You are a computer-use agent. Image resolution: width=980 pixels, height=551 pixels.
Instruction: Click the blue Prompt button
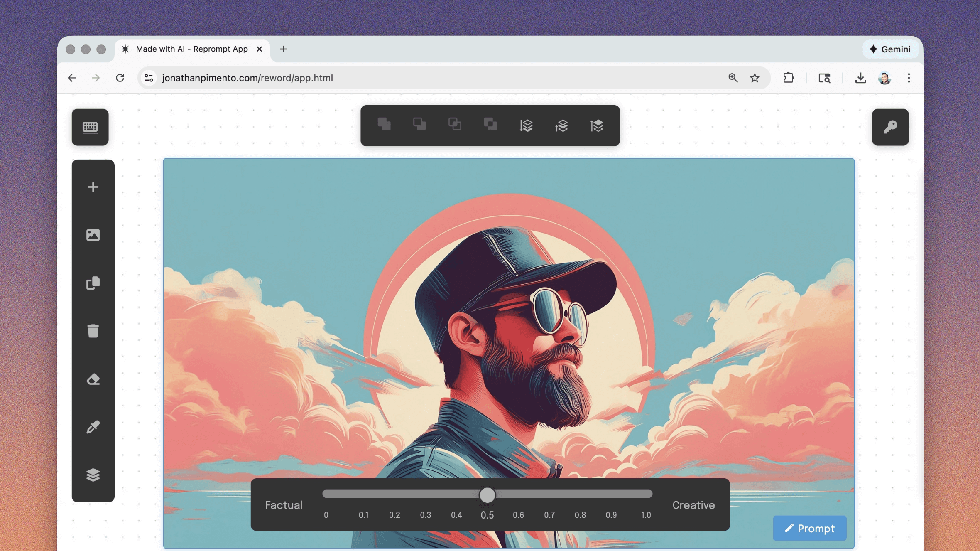[x=809, y=528]
